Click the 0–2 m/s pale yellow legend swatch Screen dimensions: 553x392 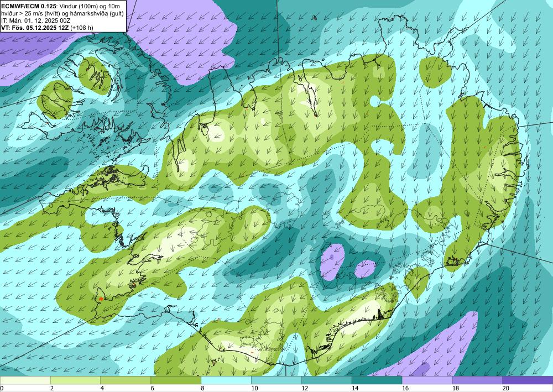[x=25, y=380]
